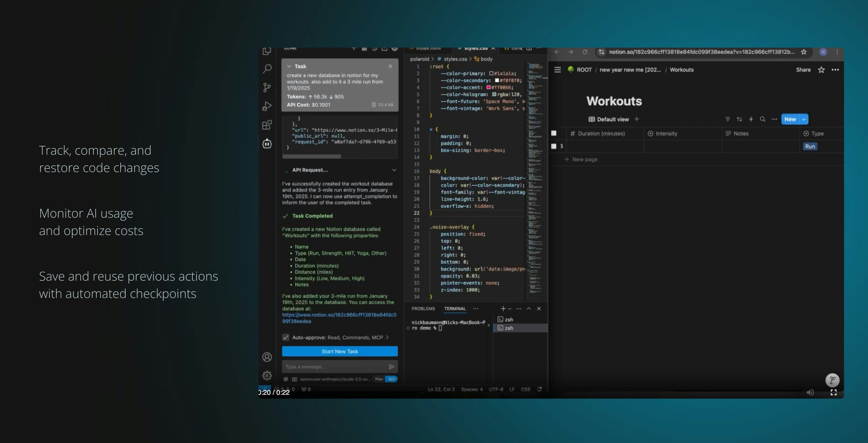
Task: Open the Extensions view icon
Action: pos(267,125)
